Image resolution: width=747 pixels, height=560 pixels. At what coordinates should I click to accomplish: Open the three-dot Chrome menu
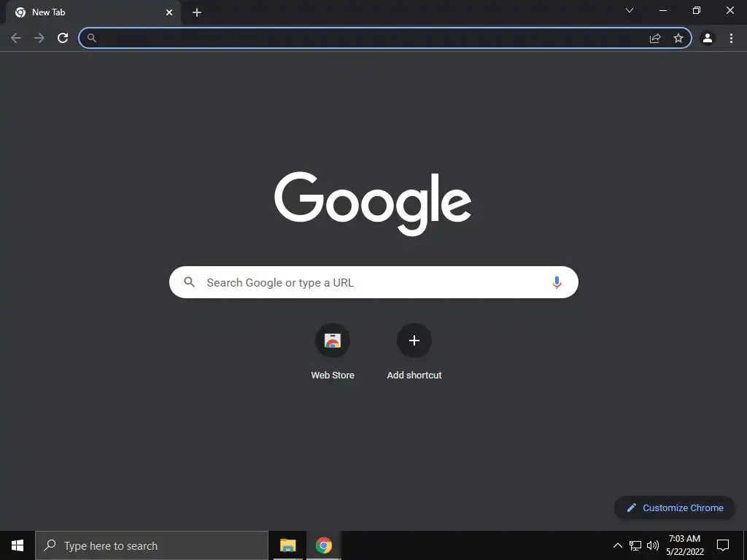pos(731,38)
